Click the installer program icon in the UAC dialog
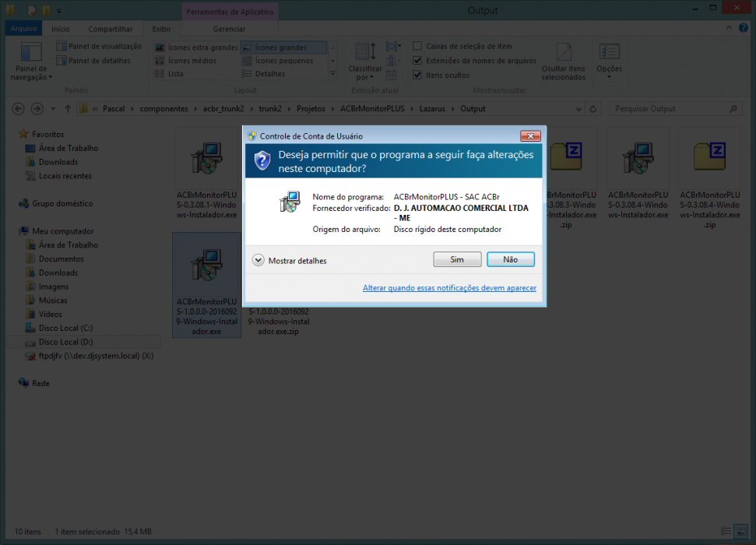Viewport: 756px width, 545px height. pos(290,202)
